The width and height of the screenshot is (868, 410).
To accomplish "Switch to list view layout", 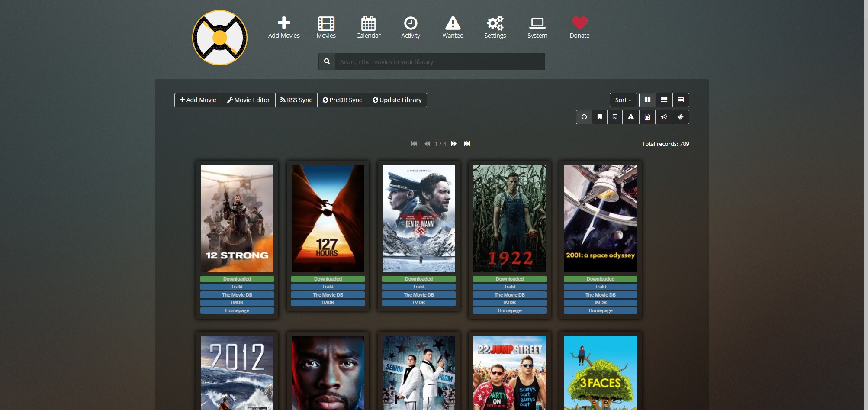I will coord(664,100).
